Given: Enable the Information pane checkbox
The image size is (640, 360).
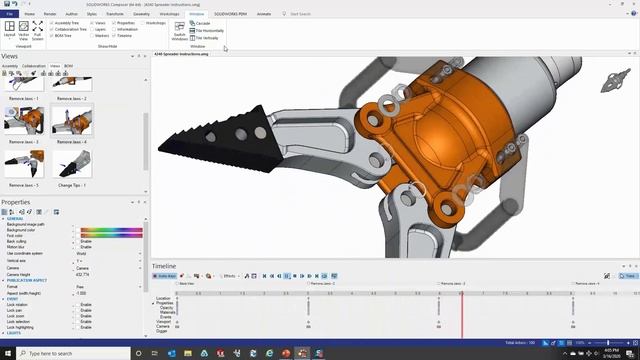Looking at the screenshot, I should 114,29.
